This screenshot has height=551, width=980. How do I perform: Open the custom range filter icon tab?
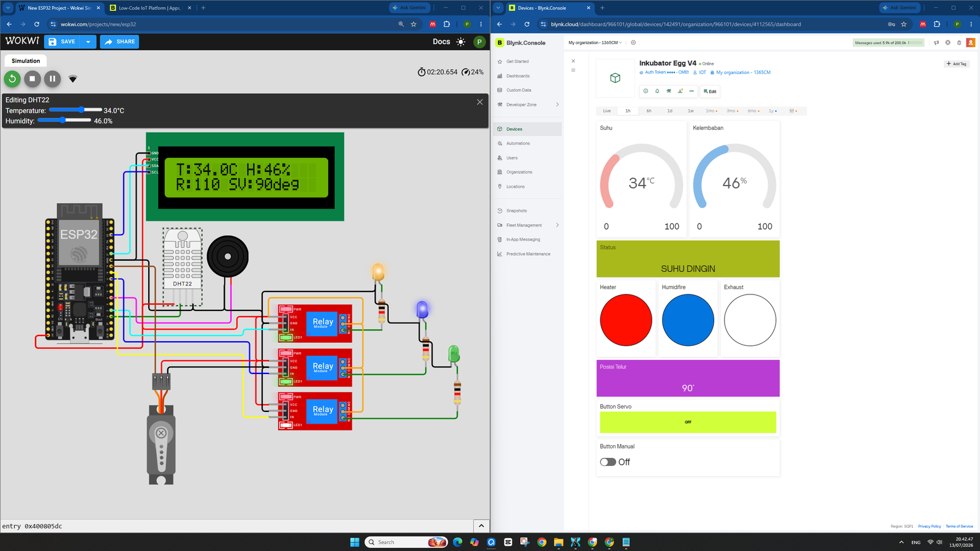(x=793, y=111)
